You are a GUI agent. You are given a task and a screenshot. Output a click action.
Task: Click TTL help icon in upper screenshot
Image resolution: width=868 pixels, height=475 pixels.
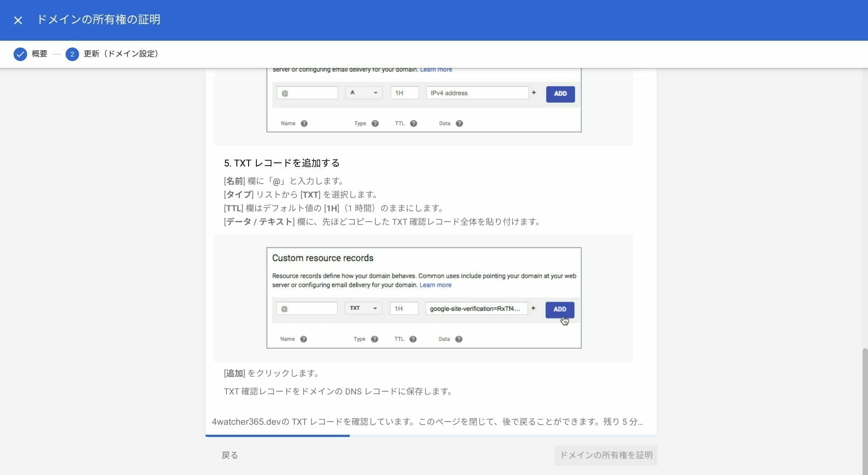click(x=413, y=123)
